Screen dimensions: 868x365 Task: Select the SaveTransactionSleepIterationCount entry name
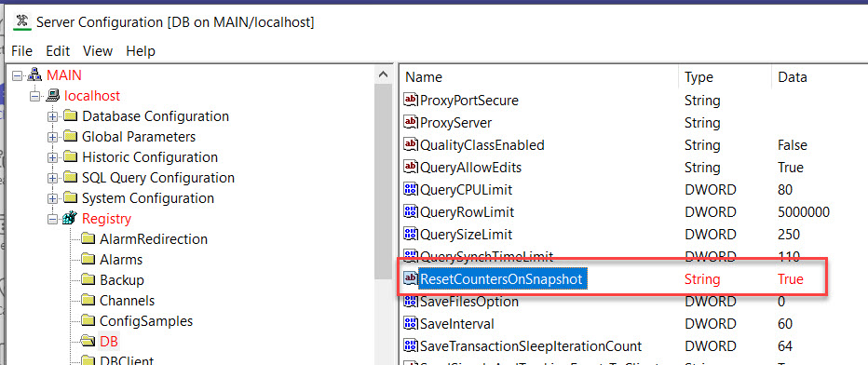[531, 346]
